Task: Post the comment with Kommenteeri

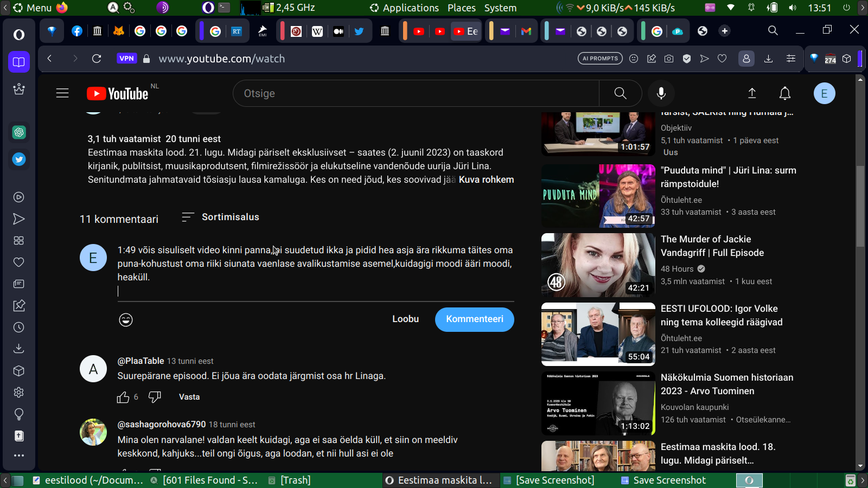Action: (475, 319)
